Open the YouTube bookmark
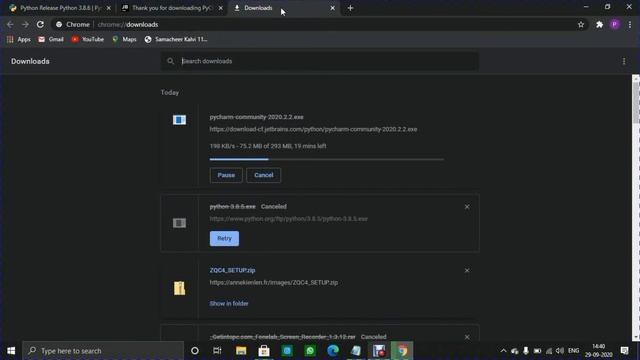 click(x=88, y=39)
